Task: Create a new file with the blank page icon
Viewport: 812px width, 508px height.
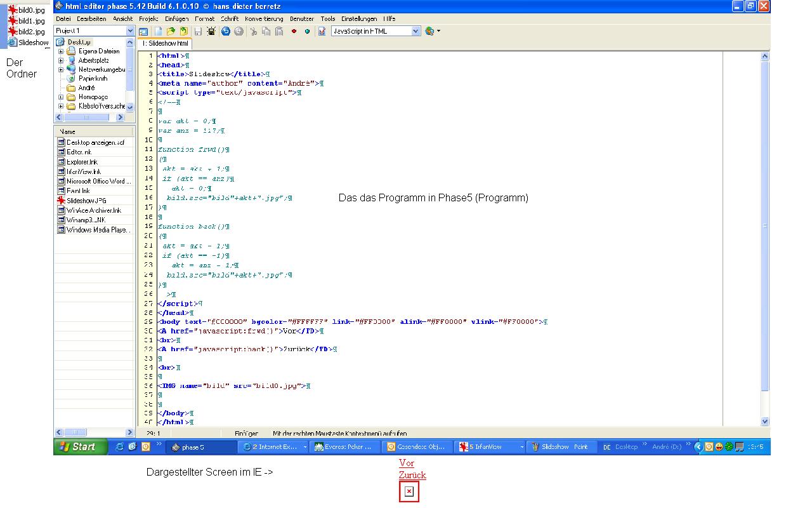Action: (x=158, y=31)
